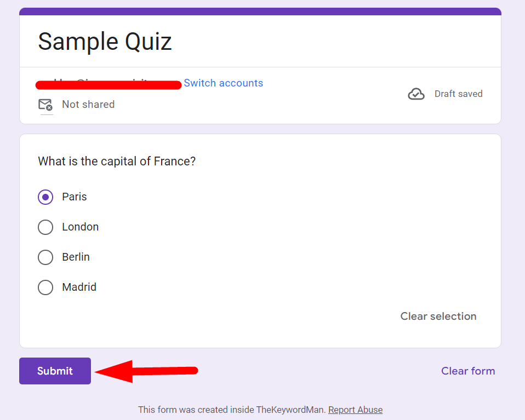The height and width of the screenshot is (420, 525).
Task: Click the Not shared label
Action: [x=88, y=104]
